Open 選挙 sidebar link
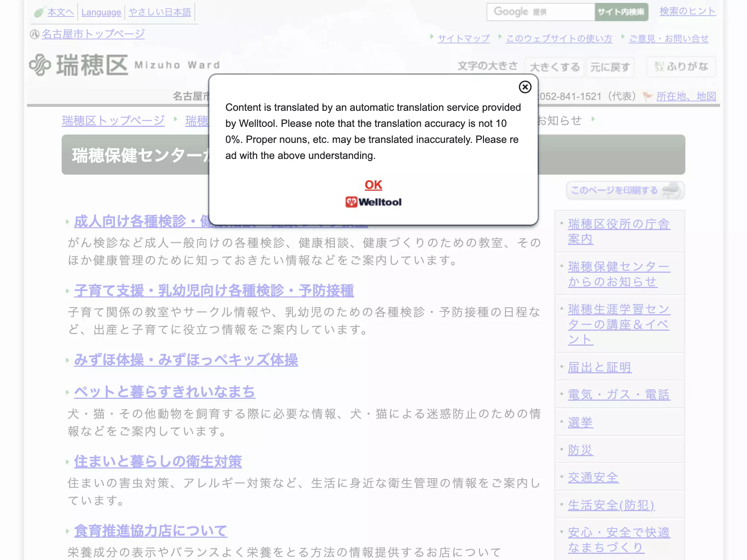The width and height of the screenshot is (747, 560). [580, 422]
